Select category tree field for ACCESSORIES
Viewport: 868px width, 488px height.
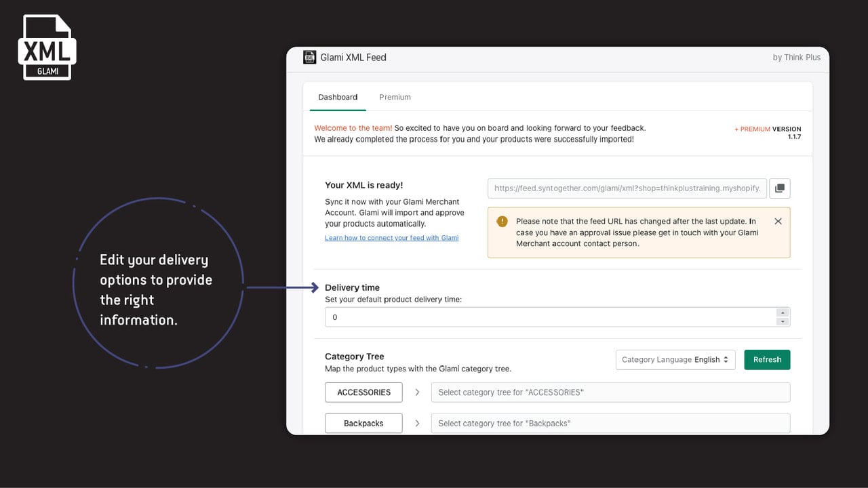pos(611,392)
